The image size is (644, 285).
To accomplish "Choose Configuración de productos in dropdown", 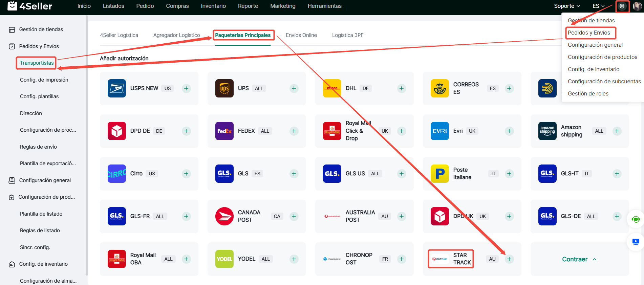I will click(x=602, y=57).
